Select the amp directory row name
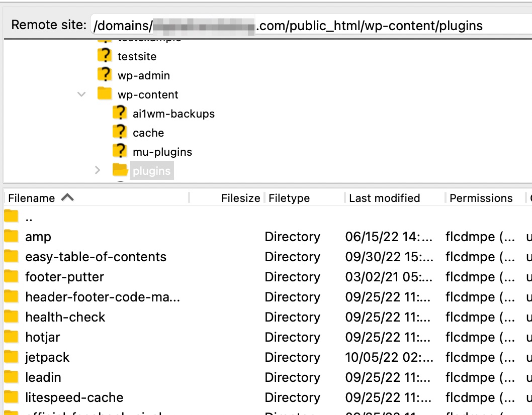The height and width of the screenshot is (415, 532). 38,237
